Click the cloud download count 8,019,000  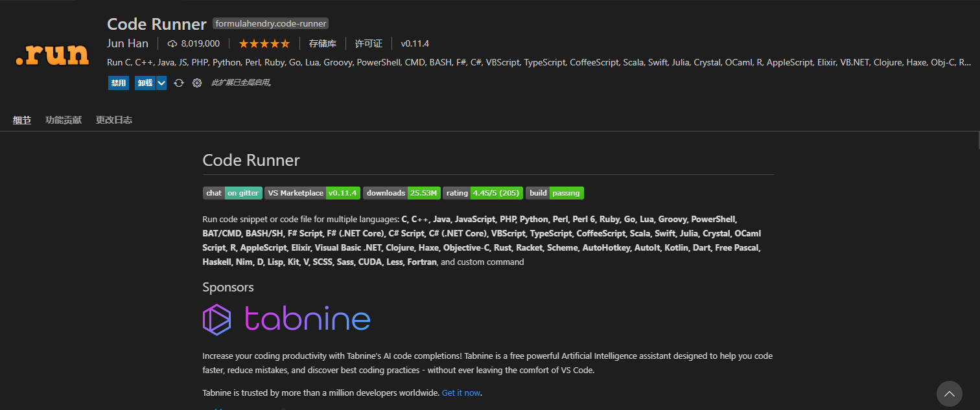click(194, 43)
